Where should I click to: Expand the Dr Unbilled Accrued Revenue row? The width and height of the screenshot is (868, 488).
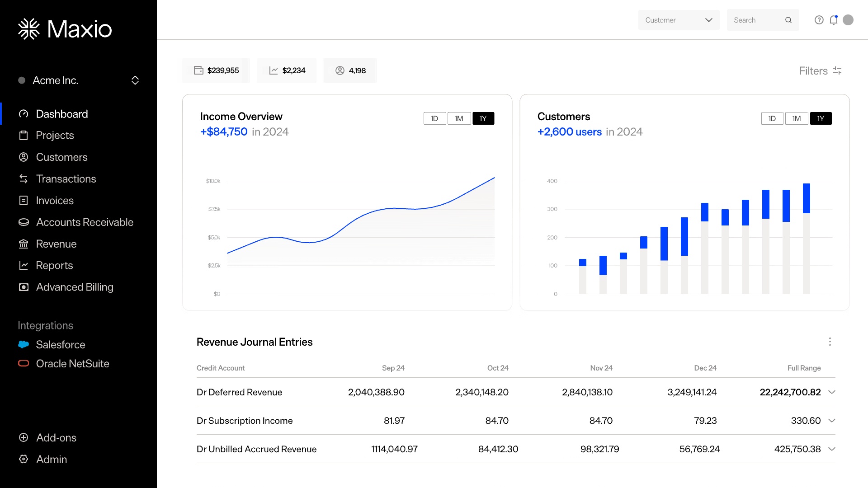pos(832,449)
